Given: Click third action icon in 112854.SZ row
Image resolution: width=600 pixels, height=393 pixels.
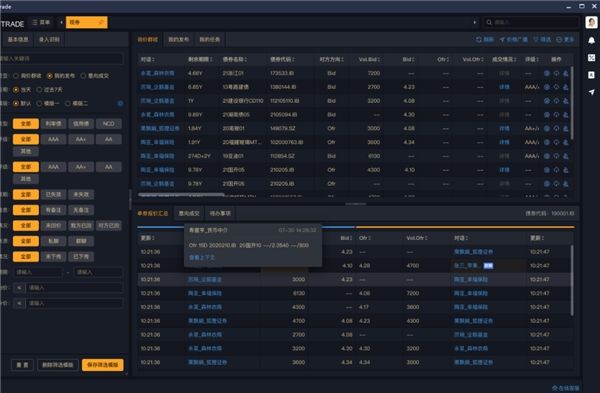Looking at the screenshot, I should click(x=565, y=156).
